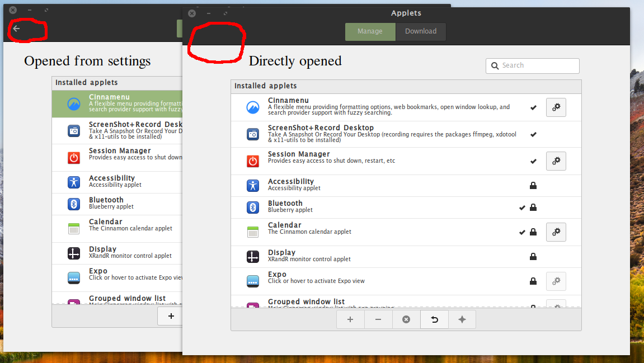Click the restore defaults undo-arrow button
This screenshot has height=363, width=644.
point(434,319)
